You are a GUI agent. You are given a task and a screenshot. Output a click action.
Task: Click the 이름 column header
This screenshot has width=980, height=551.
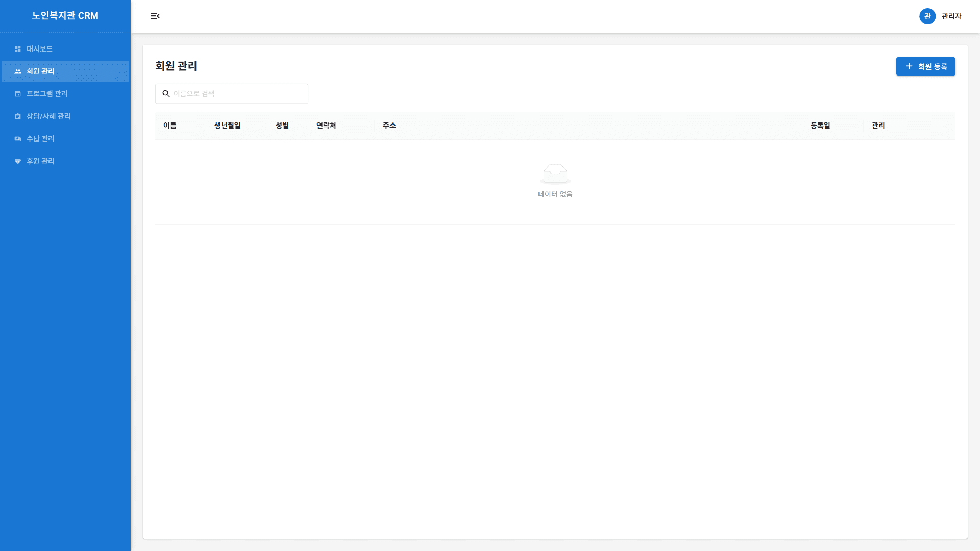pyautogui.click(x=170, y=126)
